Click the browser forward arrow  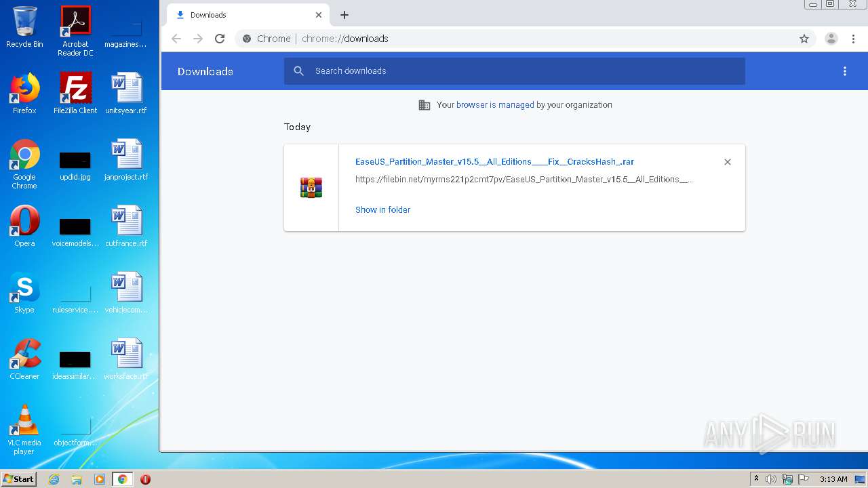pos(198,39)
